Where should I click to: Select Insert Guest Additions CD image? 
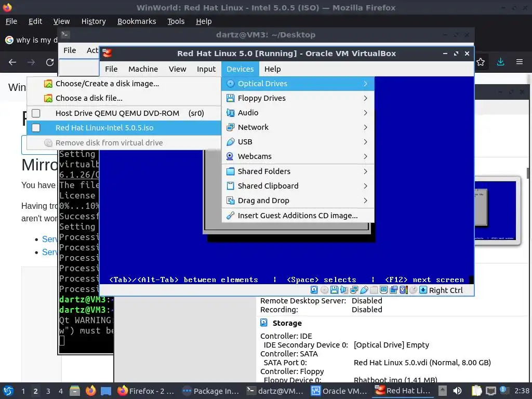[298, 216]
